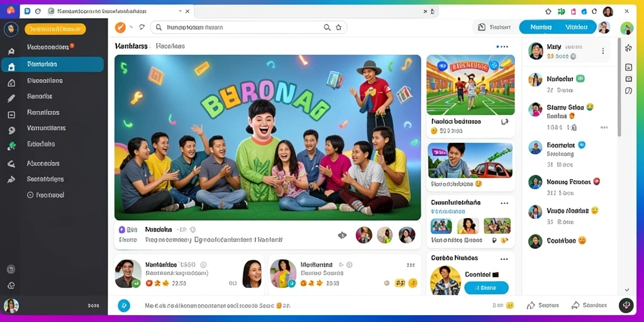Click the locked house icon in left sidebar

[x=11, y=83]
